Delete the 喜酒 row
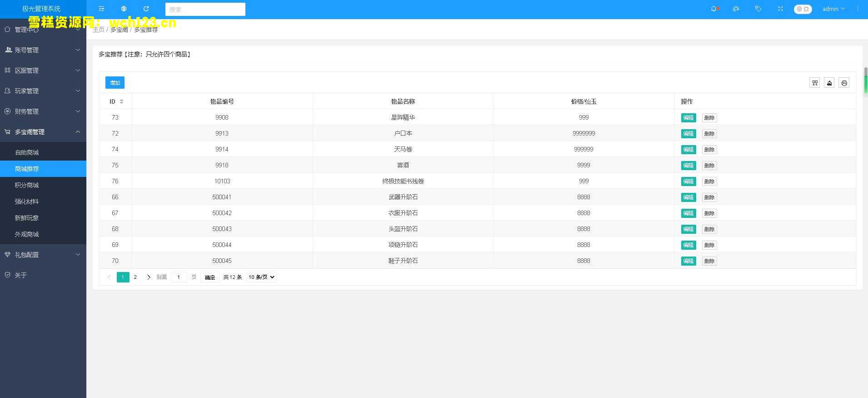 [x=709, y=166]
